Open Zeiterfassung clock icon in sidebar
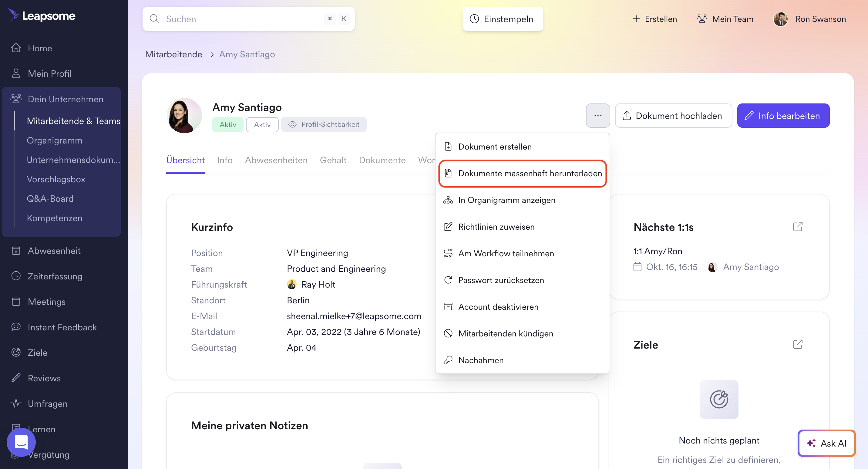Screen dimensions: 868x469 pos(16,276)
